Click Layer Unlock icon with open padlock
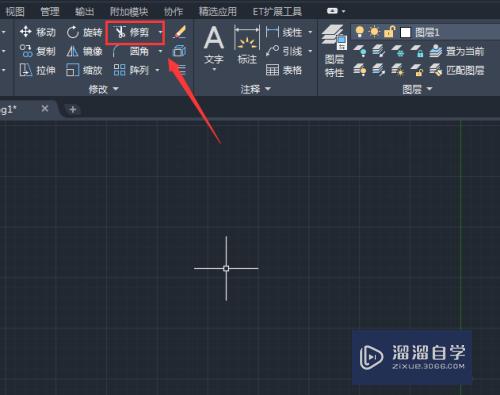Screen dimensions: 500x395 click(x=417, y=70)
